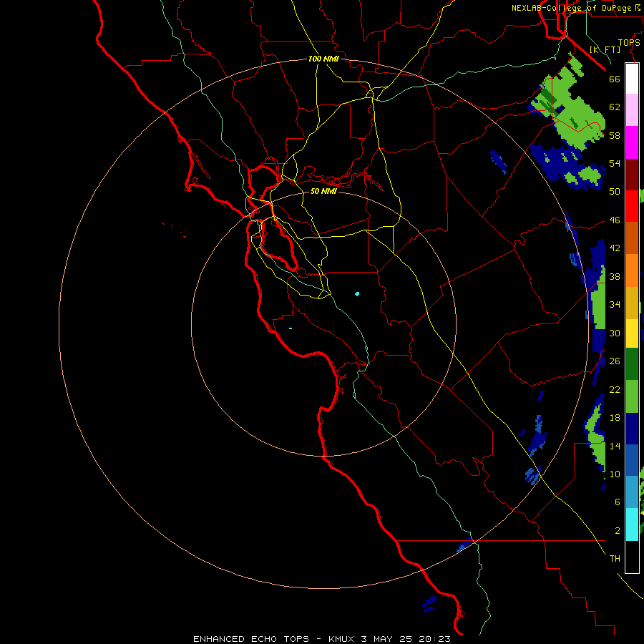This screenshot has width=644, height=644.
Task: Pick the dark orange legend swatch
Action: pos(632,238)
